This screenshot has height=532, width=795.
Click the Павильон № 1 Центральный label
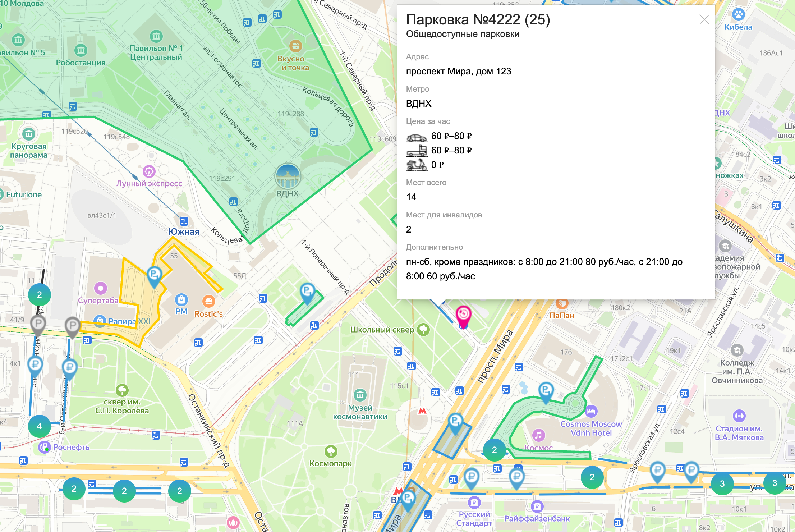click(x=156, y=52)
